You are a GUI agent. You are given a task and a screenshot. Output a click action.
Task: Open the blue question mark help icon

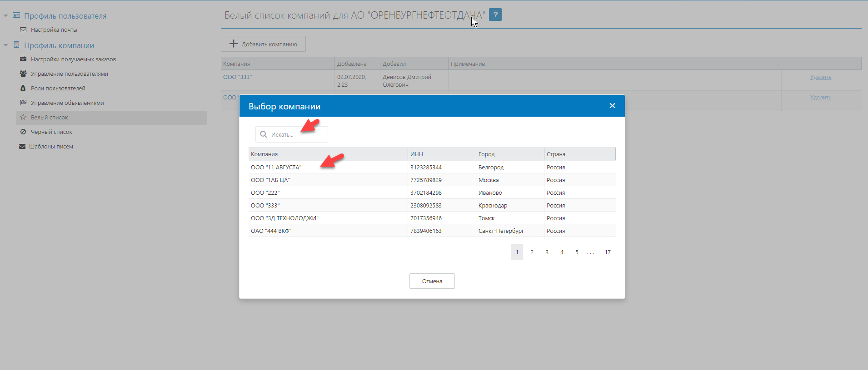click(x=495, y=15)
